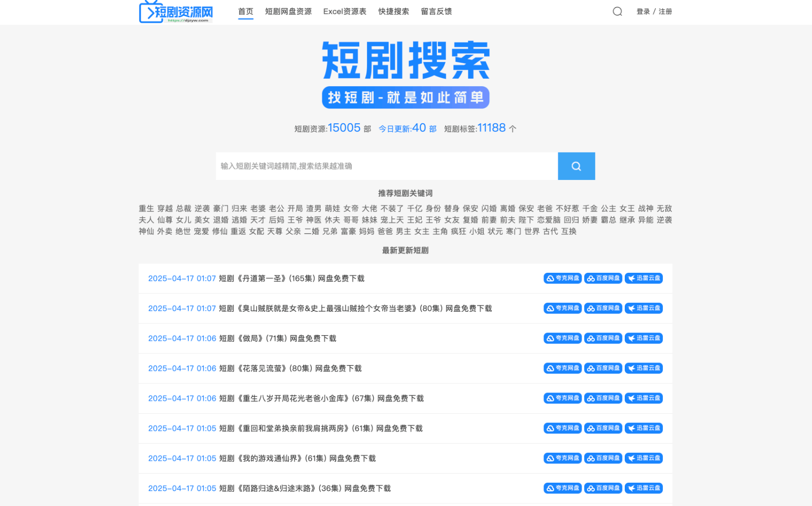Click the 注册 link
The image size is (812, 506).
click(665, 11)
